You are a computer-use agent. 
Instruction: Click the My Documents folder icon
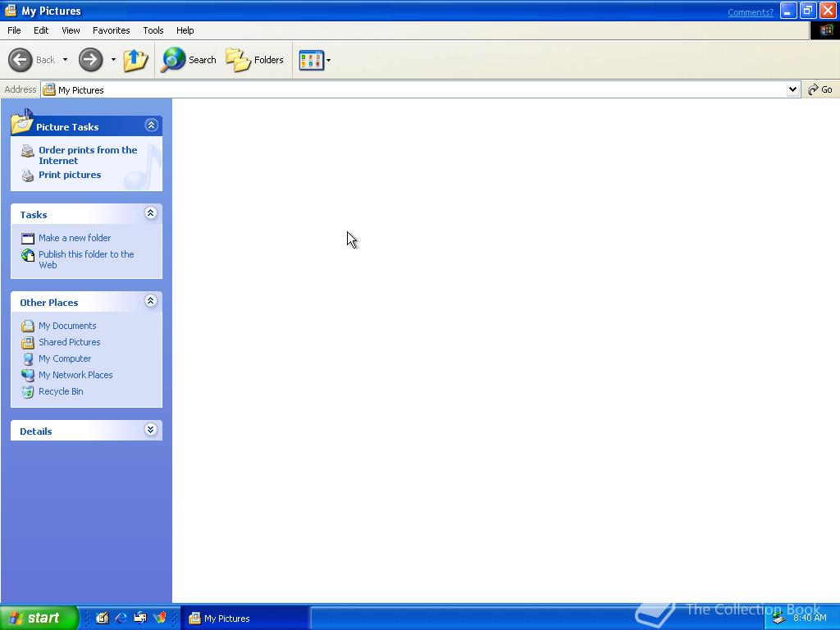(28, 326)
